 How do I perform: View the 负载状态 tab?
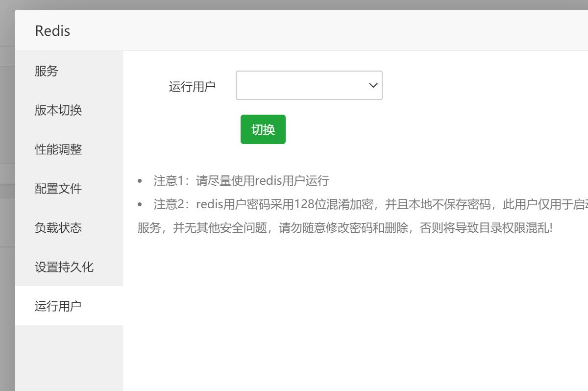(69, 227)
